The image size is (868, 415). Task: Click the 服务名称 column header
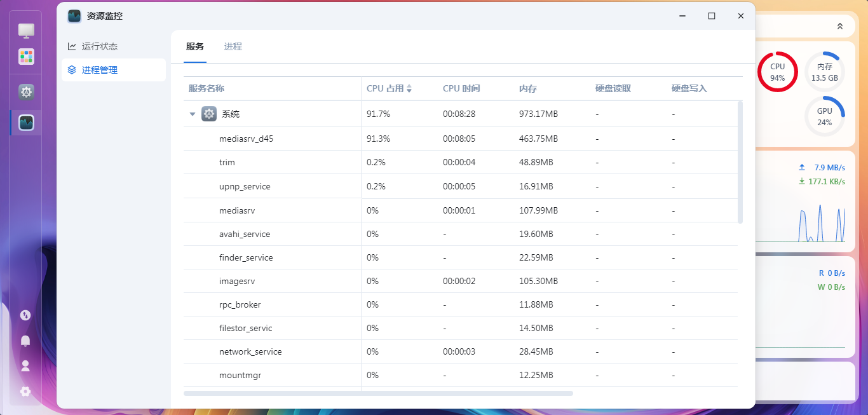point(207,88)
